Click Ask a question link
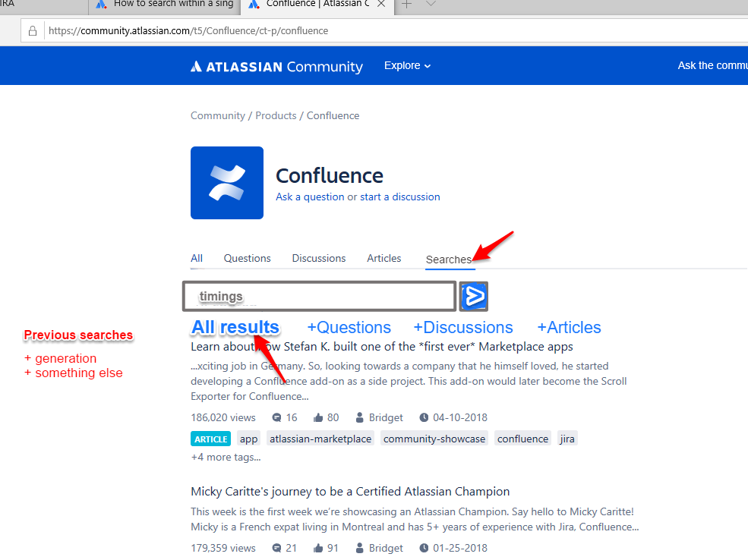The height and width of the screenshot is (560, 748). pyautogui.click(x=310, y=197)
